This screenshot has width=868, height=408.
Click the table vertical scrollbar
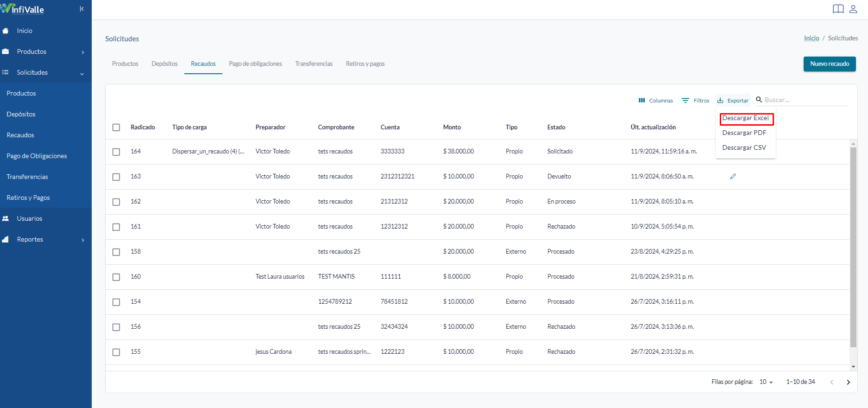pyautogui.click(x=853, y=247)
